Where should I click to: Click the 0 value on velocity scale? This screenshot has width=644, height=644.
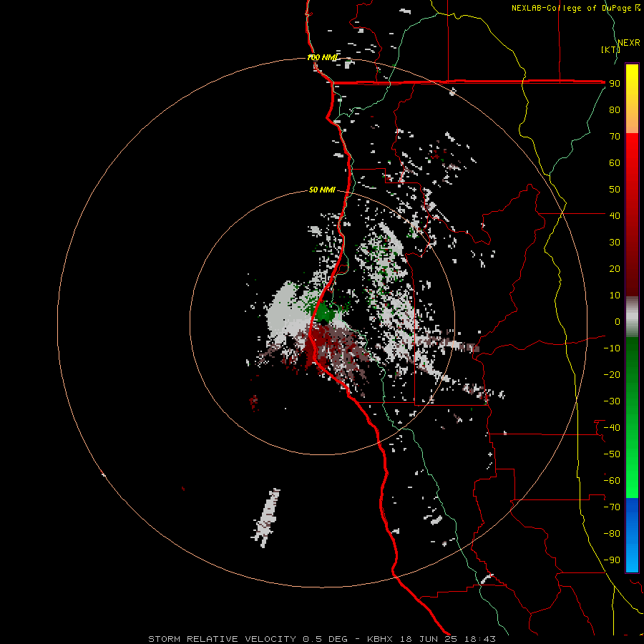pyautogui.click(x=618, y=321)
